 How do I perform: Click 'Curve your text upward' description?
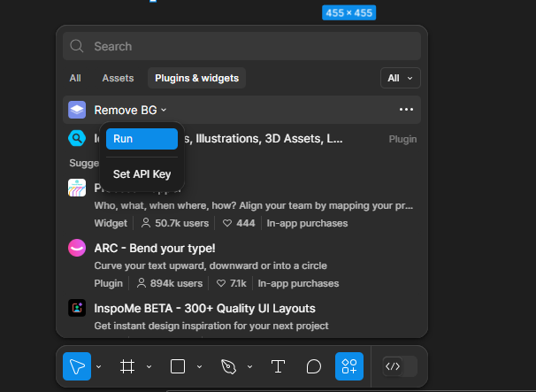[211, 265]
